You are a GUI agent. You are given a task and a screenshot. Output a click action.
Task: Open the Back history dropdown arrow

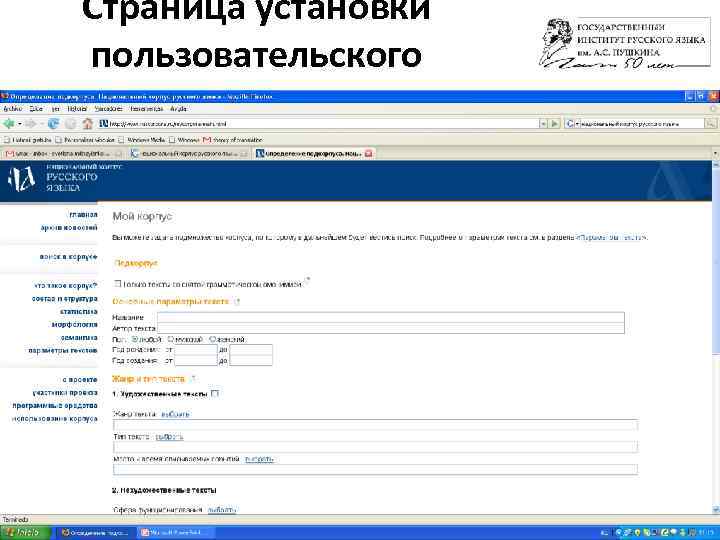click(x=19, y=124)
